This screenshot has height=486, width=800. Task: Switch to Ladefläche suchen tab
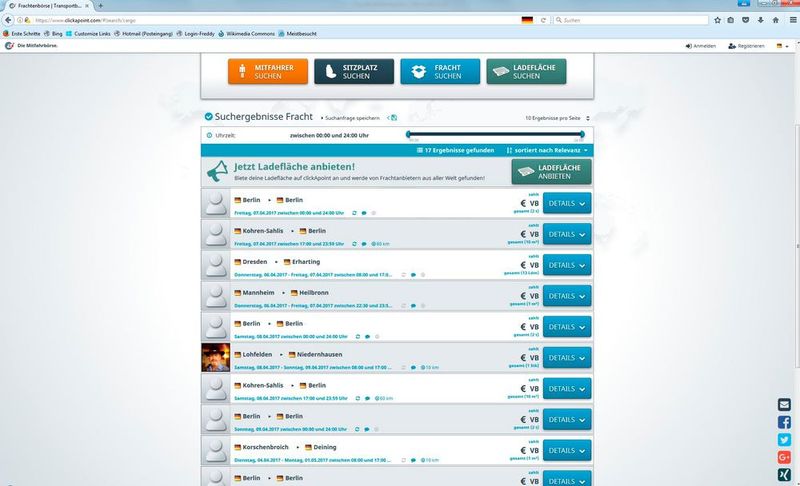(527, 71)
